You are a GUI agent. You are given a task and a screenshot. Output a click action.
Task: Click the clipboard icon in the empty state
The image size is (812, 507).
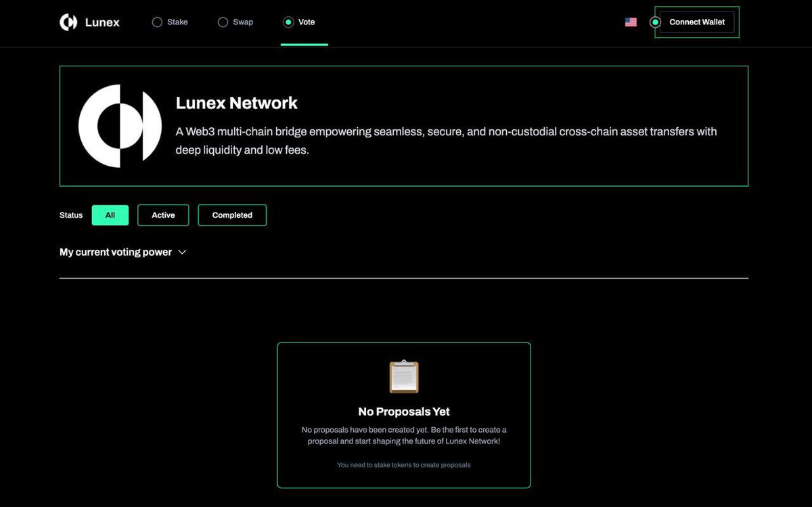[403, 376]
